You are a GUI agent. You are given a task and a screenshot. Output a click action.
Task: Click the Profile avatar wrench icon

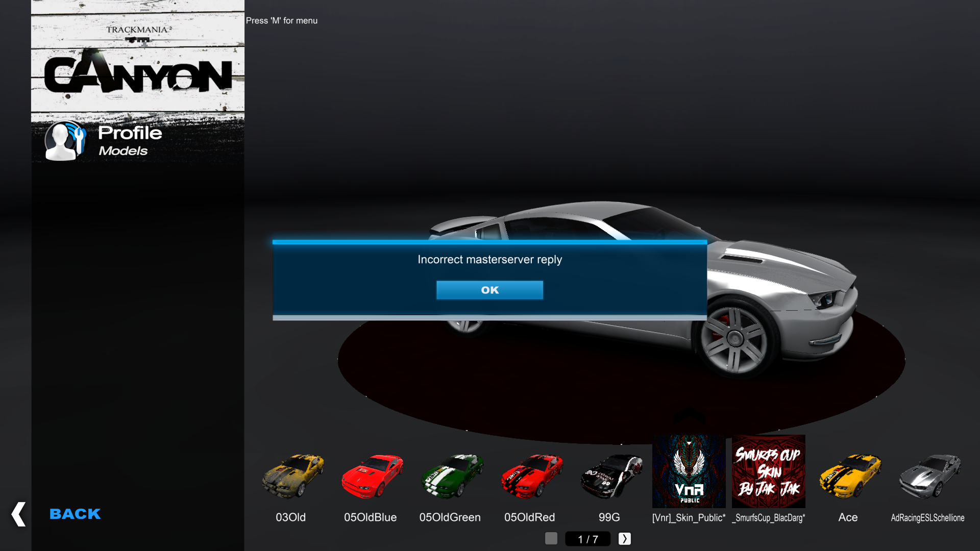click(65, 141)
